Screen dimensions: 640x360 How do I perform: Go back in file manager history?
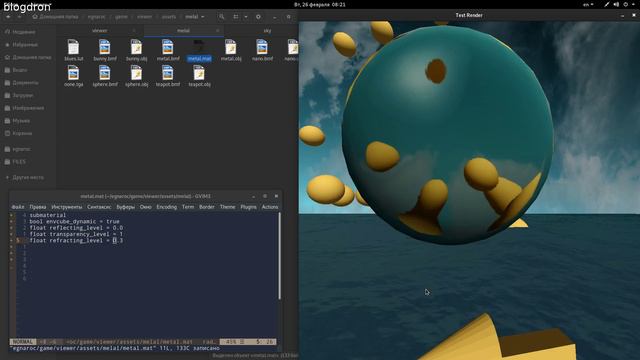[8, 17]
